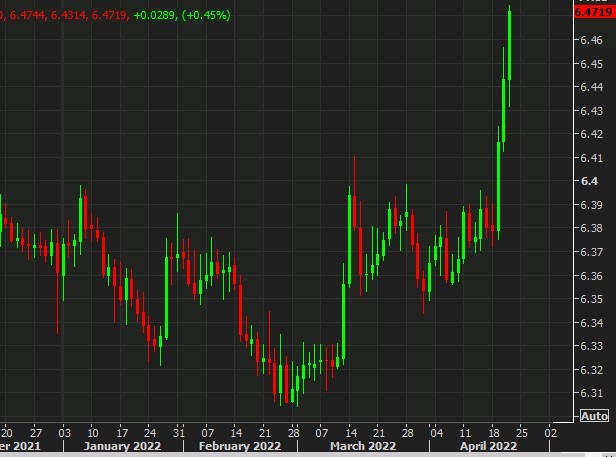Click date tick 17 on time axis
Screen dimensions: 616x457
122,433
